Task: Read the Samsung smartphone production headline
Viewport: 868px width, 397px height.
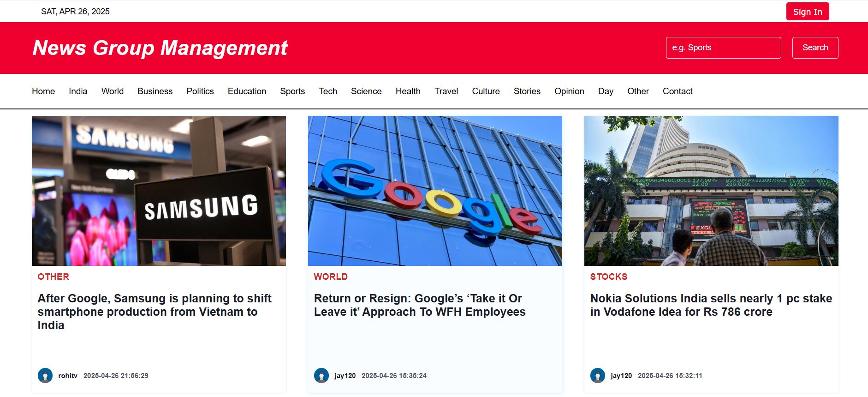Action: click(x=155, y=312)
